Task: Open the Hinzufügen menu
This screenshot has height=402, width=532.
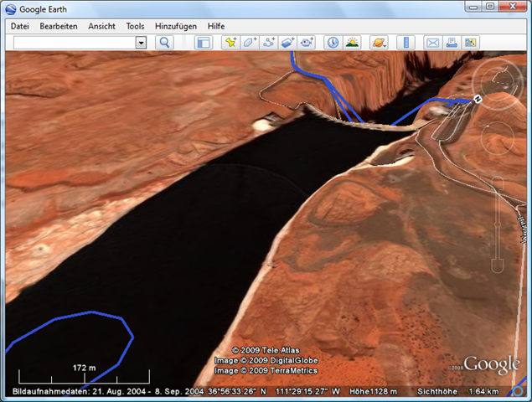Action: [x=175, y=26]
